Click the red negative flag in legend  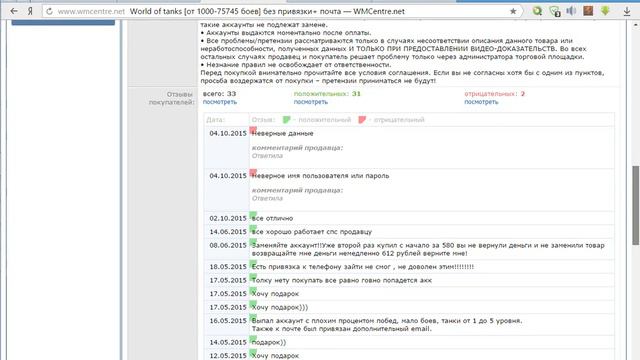pos(362,120)
